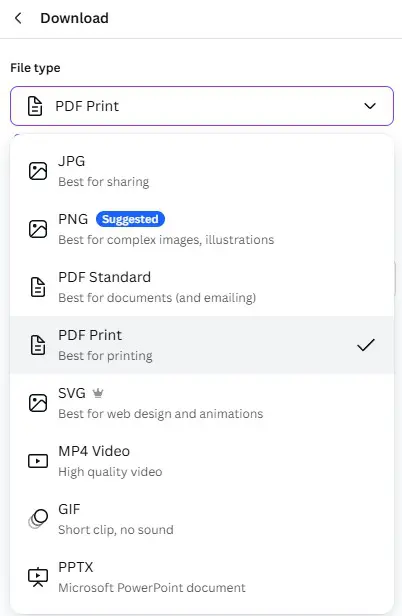
Task: Choose PDF Standard for documents option
Action: pyautogui.click(x=202, y=287)
